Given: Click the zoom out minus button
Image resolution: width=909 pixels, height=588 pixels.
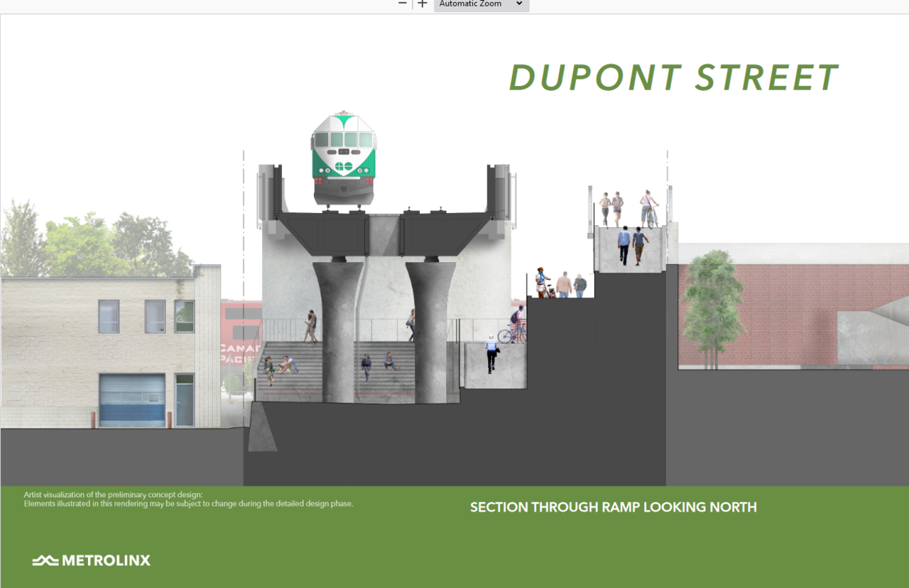Looking at the screenshot, I should (x=403, y=4).
